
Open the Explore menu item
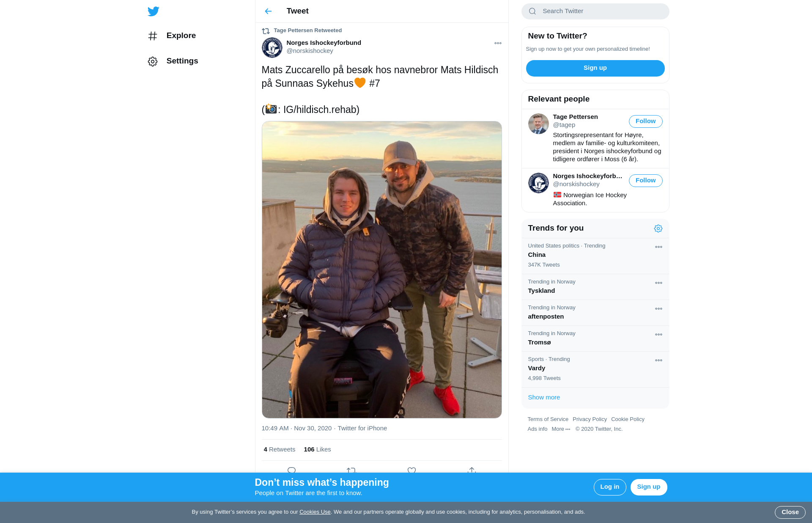click(x=172, y=36)
